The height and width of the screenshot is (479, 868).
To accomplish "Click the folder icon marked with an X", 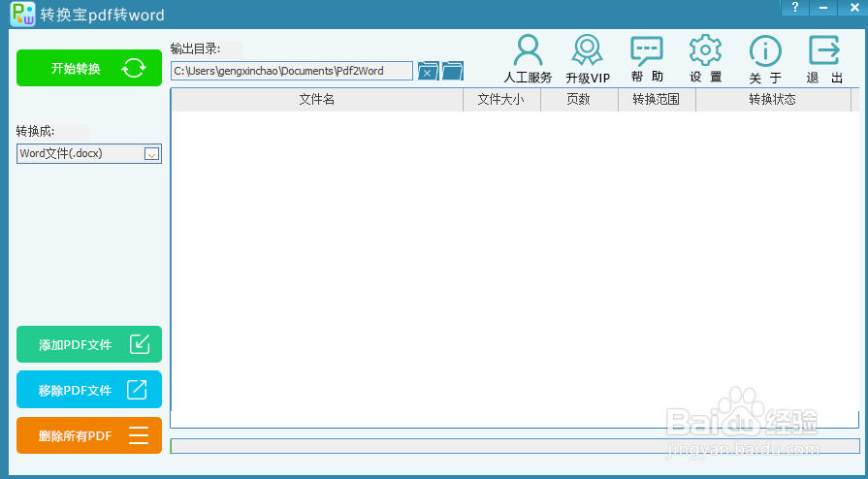I will (x=428, y=71).
